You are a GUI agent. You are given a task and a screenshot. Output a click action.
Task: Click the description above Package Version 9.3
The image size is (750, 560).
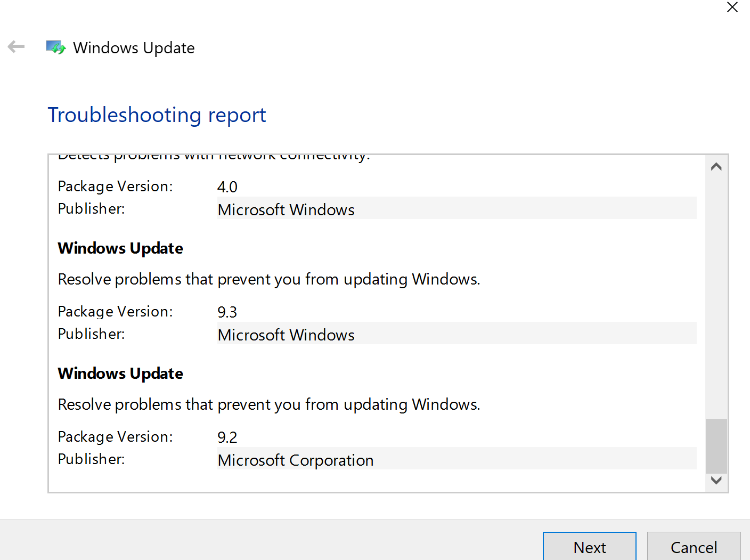coord(269,279)
